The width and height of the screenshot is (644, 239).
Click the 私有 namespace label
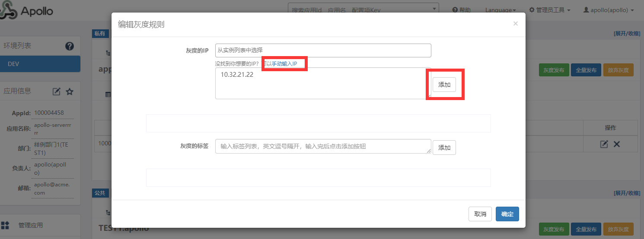pyautogui.click(x=100, y=34)
